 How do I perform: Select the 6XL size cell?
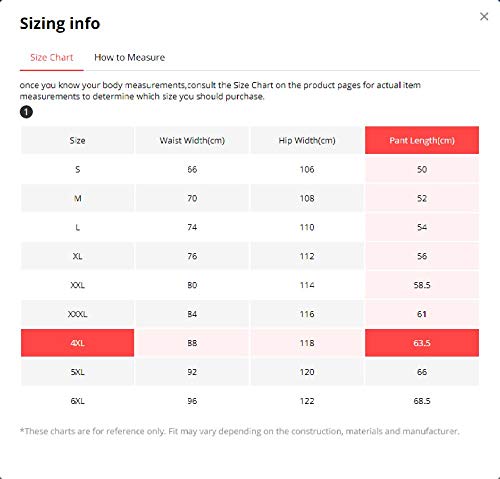77,401
